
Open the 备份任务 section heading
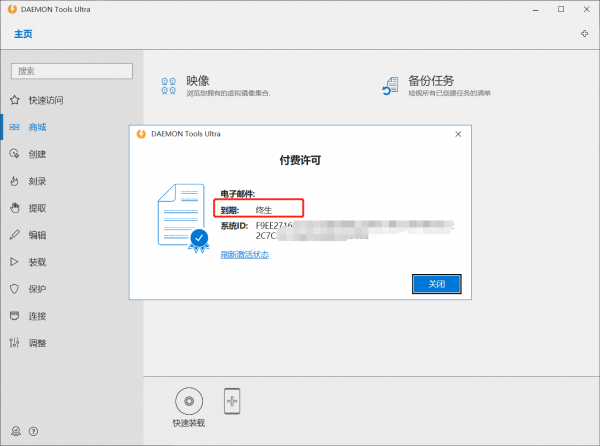(431, 81)
